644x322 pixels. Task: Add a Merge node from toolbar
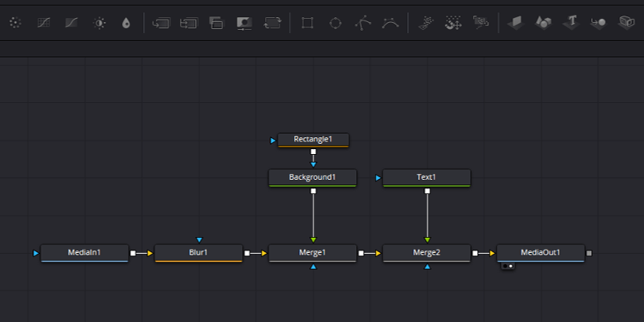pos(161,23)
